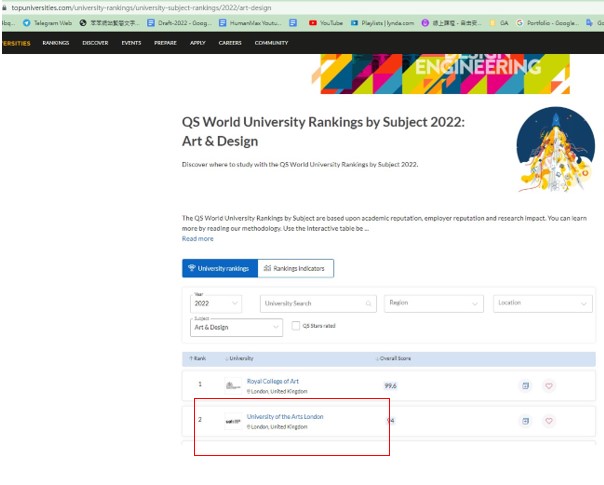Click the lock icon in address bar

point(4,8)
